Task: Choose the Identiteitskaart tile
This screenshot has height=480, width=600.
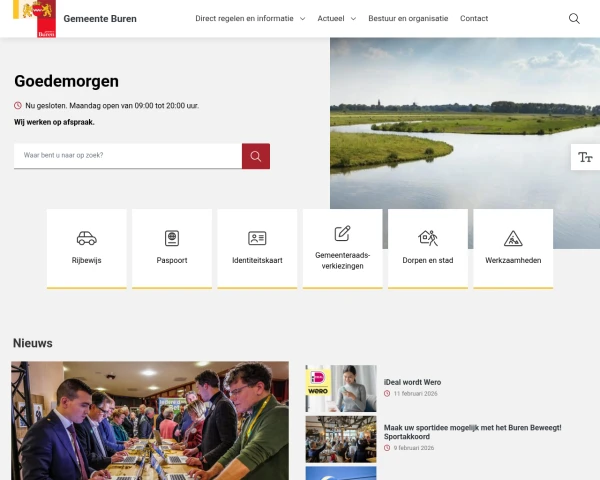Action: pyautogui.click(x=257, y=248)
